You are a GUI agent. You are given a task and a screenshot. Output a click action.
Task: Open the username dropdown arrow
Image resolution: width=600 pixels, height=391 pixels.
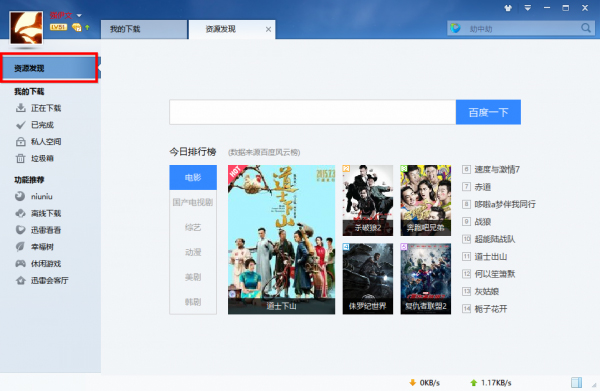pyautogui.click(x=79, y=16)
